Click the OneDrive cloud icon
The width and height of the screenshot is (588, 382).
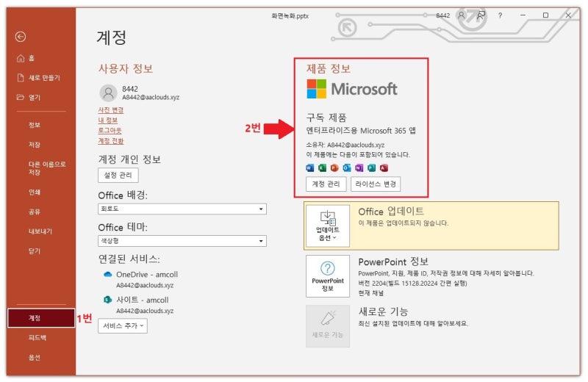(107, 275)
